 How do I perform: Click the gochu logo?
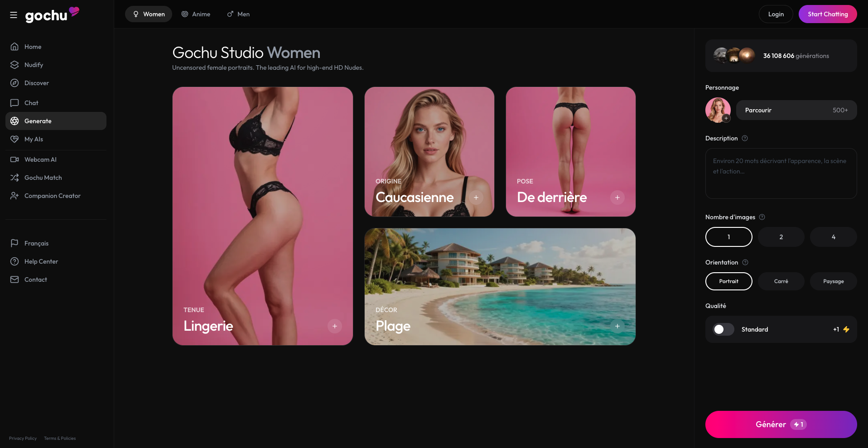pyautogui.click(x=52, y=14)
